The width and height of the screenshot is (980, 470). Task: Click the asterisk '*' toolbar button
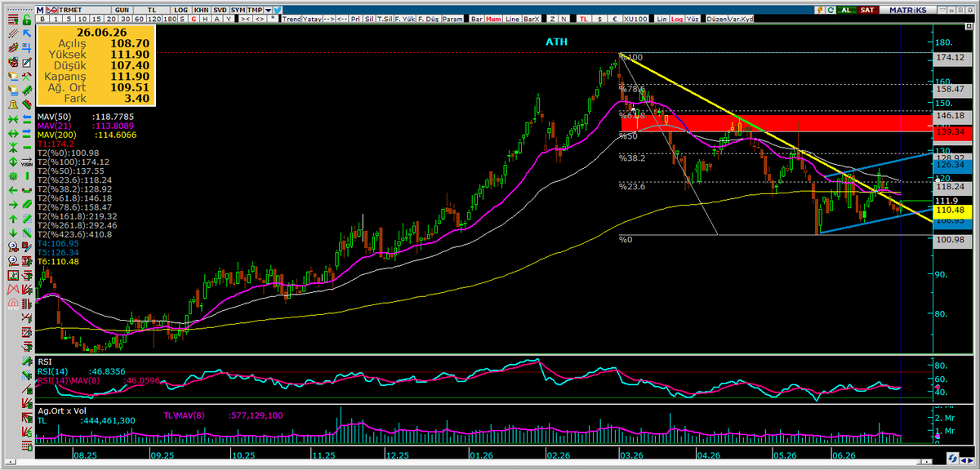point(273,19)
